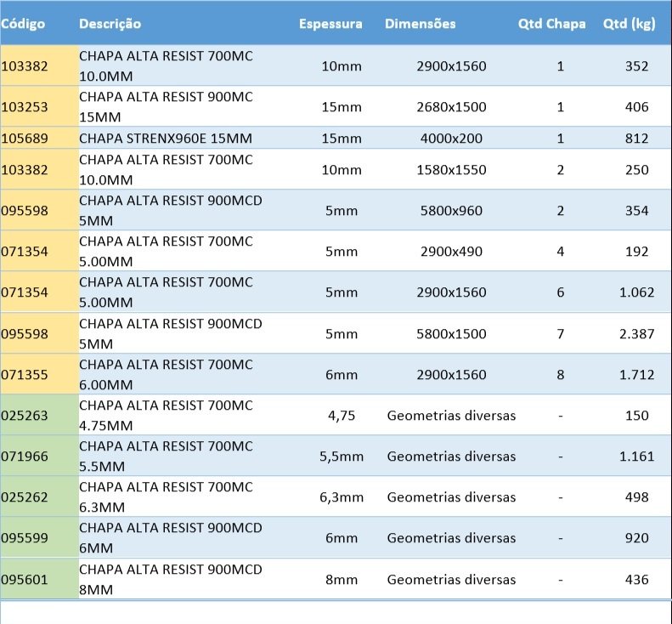Select the green code cell 025263
This screenshot has width=672, height=624.
[25, 416]
